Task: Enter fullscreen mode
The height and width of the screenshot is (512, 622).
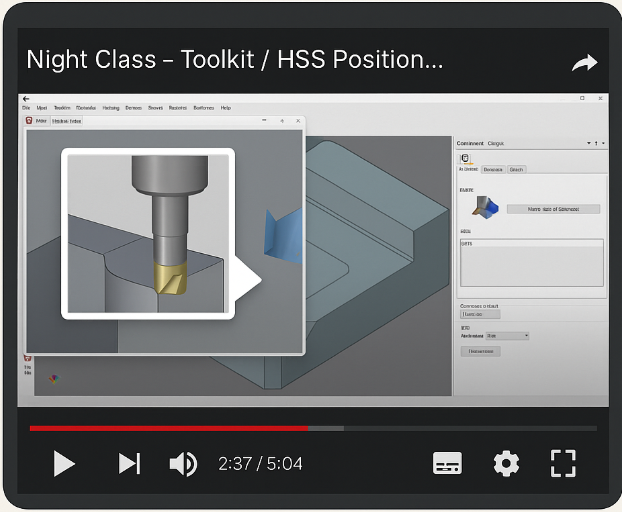Action: (563, 463)
